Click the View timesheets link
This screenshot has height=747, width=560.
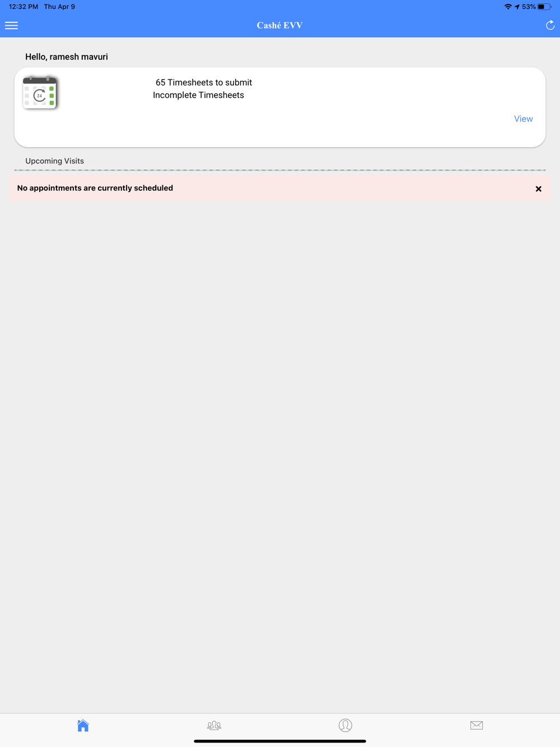coord(523,119)
